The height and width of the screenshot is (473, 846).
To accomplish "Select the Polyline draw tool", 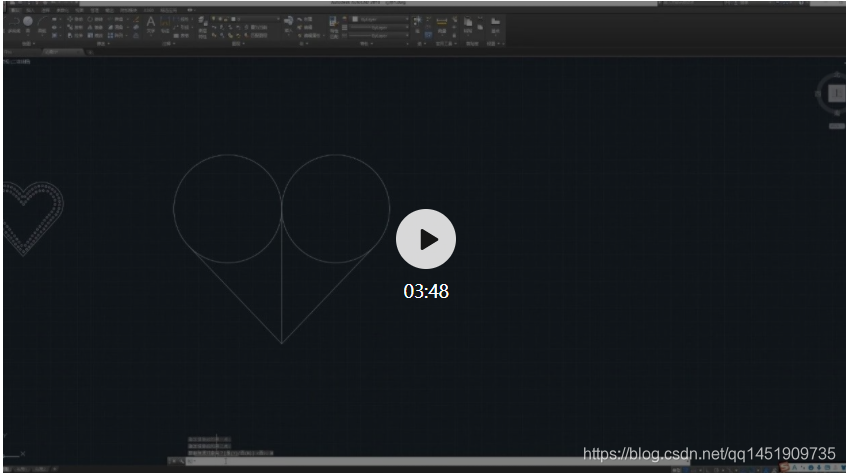I will 14,22.
